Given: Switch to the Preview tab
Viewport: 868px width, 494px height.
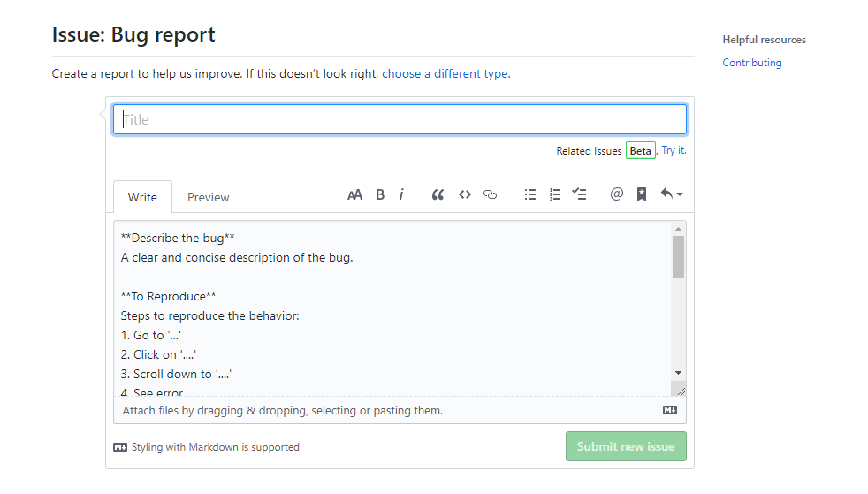Looking at the screenshot, I should 208,197.
